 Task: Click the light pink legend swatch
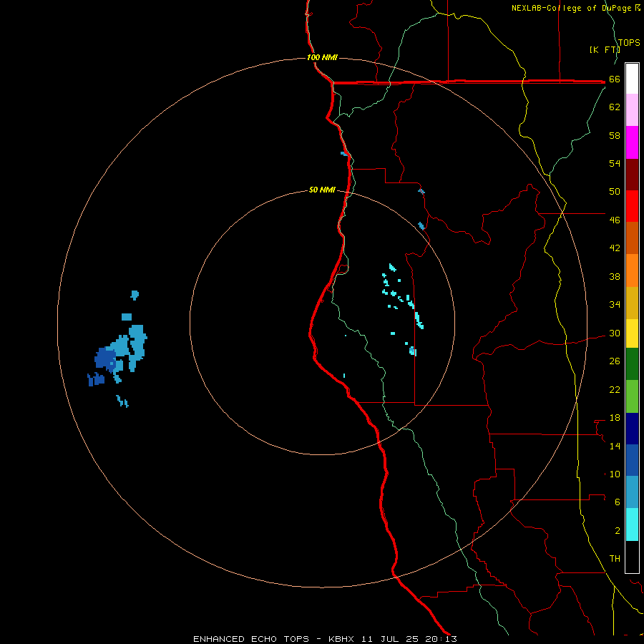pos(632,110)
